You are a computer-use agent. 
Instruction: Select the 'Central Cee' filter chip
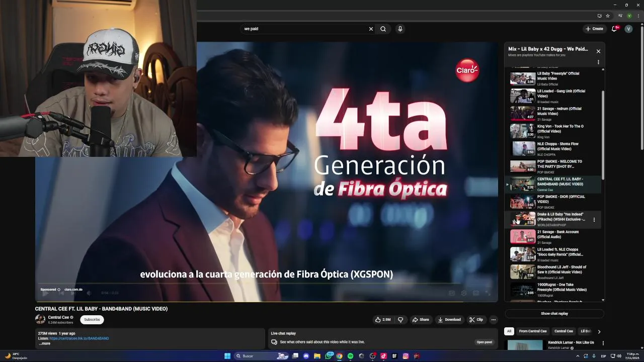[563, 331]
